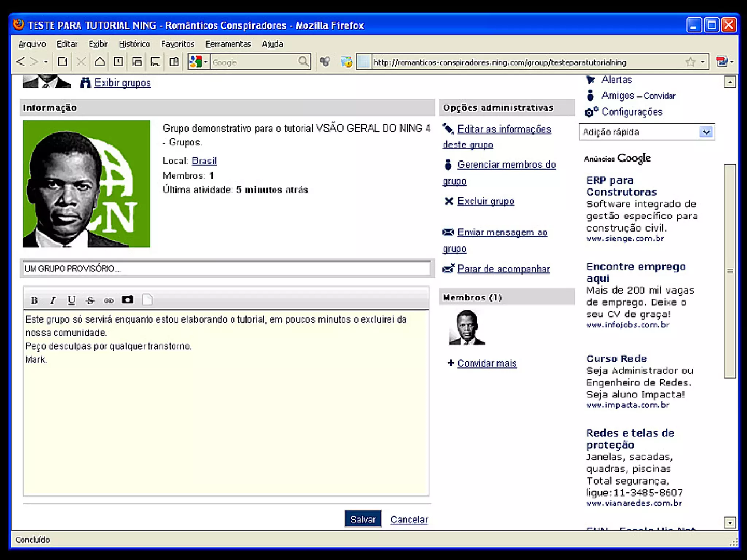Toggle Italic formatting in editor
Viewport: 747px width, 560px height.
tap(53, 300)
